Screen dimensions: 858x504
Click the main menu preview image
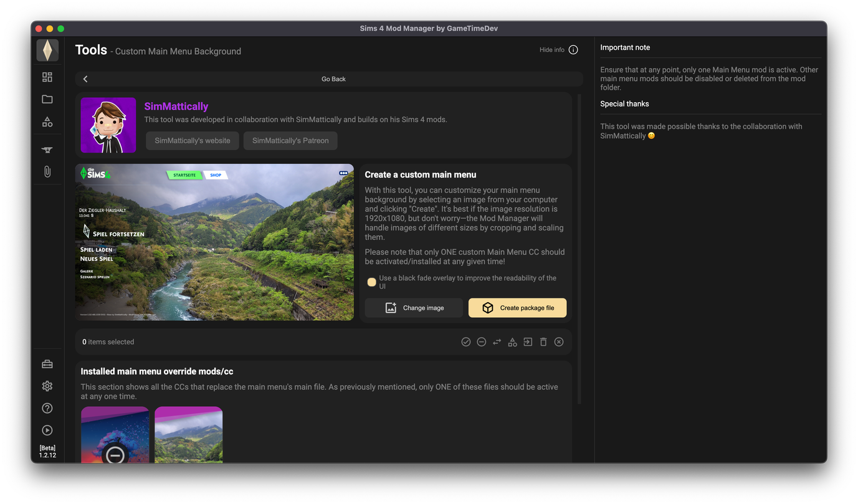pyautogui.click(x=214, y=242)
